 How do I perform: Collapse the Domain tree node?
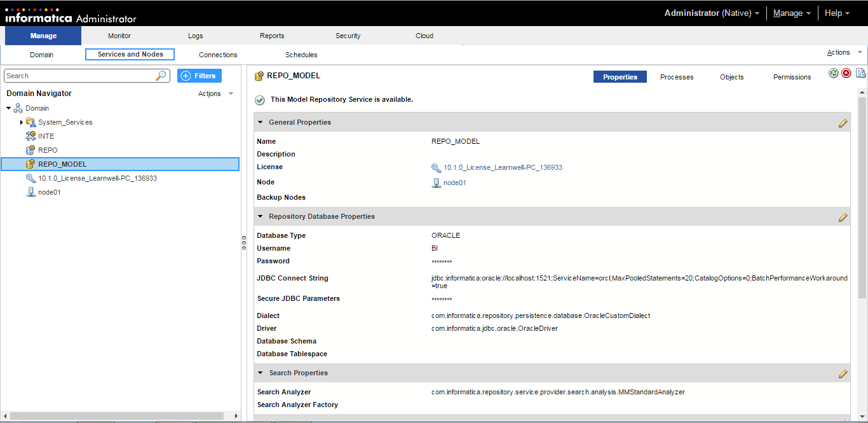[x=8, y=108]
